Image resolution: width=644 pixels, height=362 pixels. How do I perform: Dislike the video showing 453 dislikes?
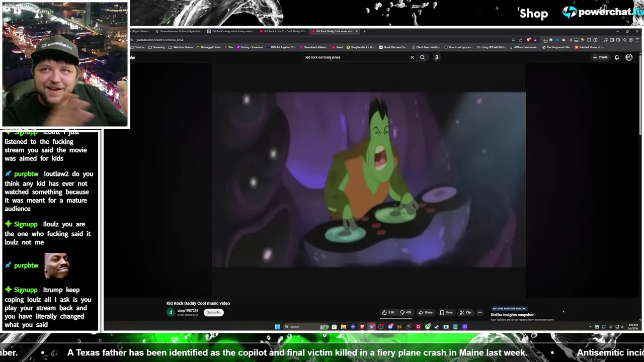[406, 312]
